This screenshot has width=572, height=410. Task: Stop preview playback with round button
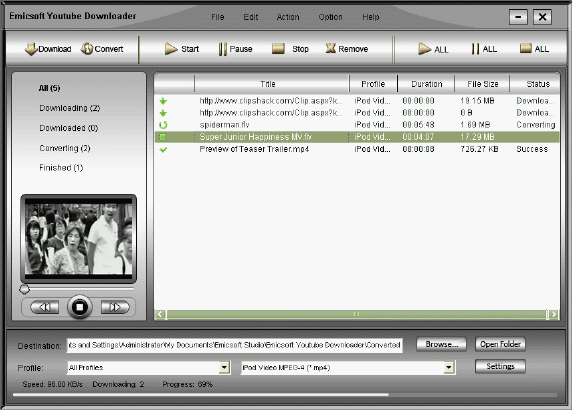[80, 307]
